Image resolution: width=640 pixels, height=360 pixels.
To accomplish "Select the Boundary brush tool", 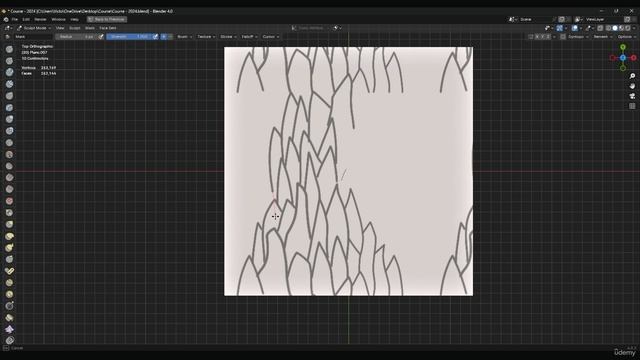I will 9,318.
